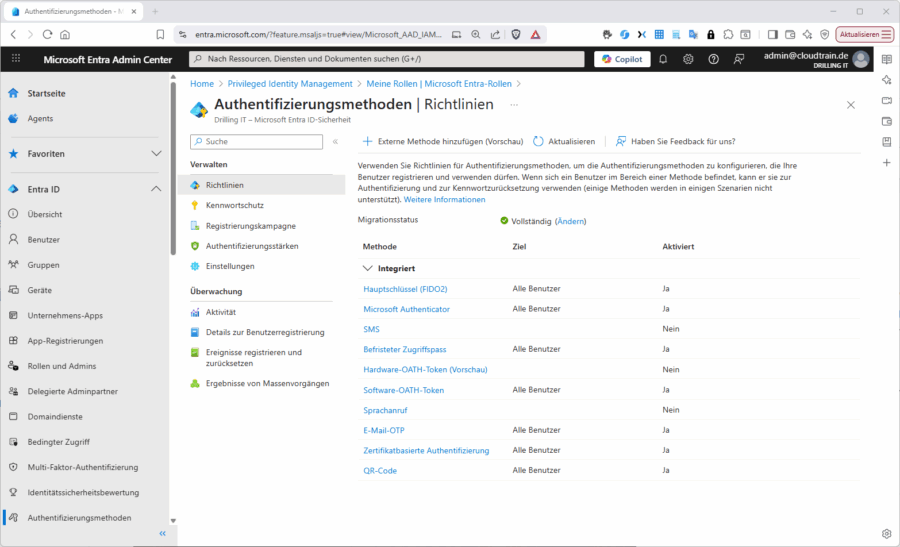Collapse the Integriert methods group
The width and height of the screenshot is (900, 547).
point(367,269)
